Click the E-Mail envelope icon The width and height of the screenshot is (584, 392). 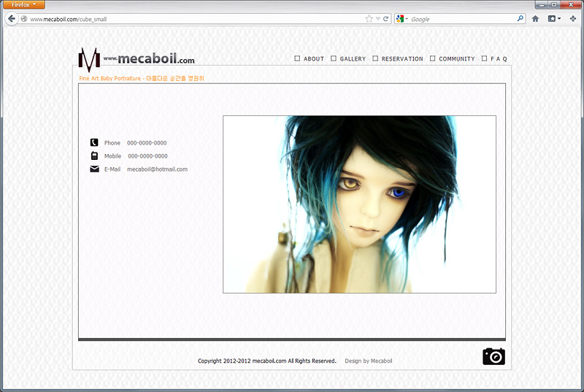click(x=95, y=169)
